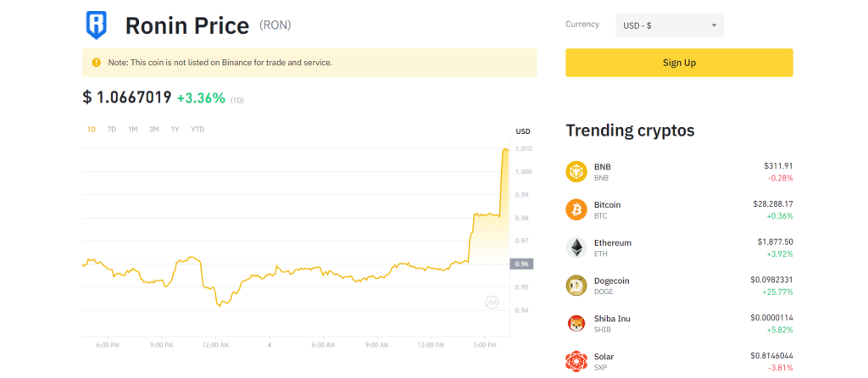Click the $ 1.0667019 price value

click(x=127, y=97)
